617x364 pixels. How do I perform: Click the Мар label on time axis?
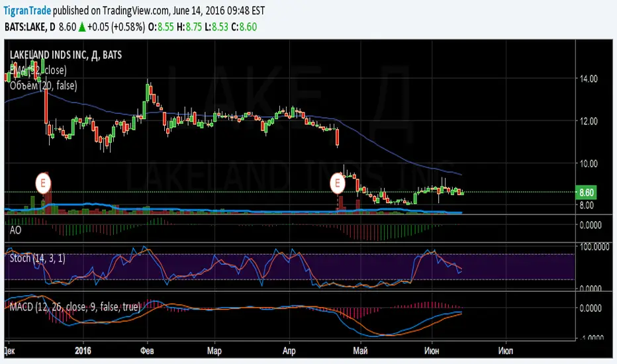214,351
